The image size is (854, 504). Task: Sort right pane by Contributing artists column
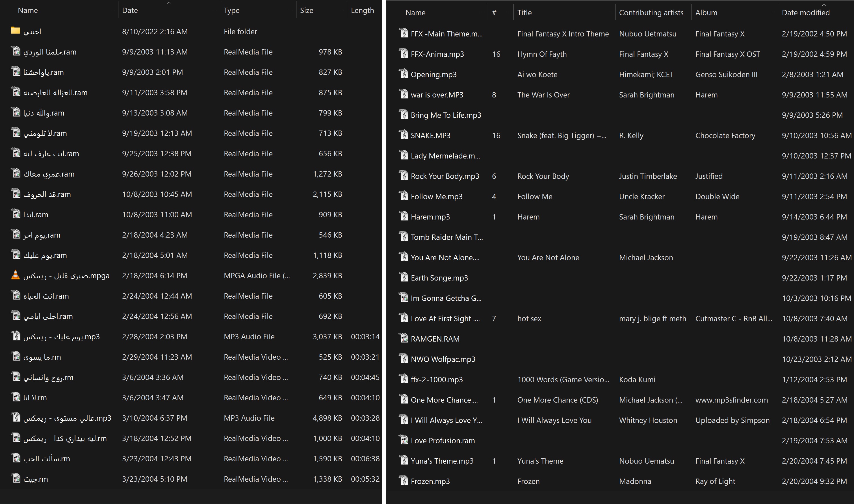click(651, 12)
